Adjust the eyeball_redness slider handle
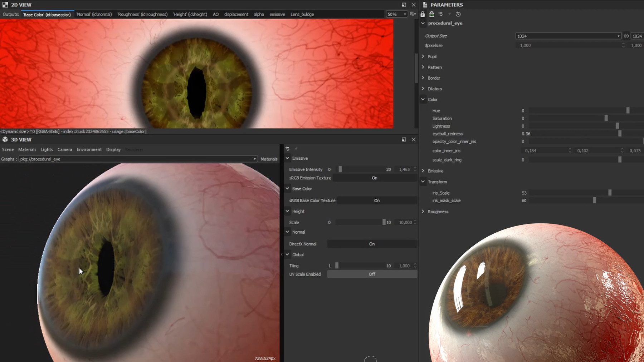644x362 pixels. pyautogui.click(x=620, y=133)
